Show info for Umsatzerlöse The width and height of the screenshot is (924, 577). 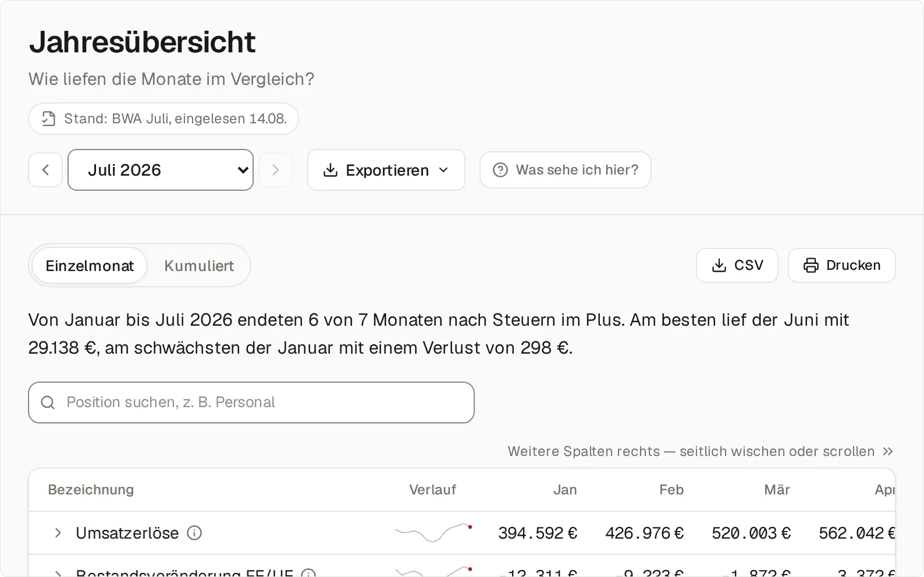[x=194, y=533]
